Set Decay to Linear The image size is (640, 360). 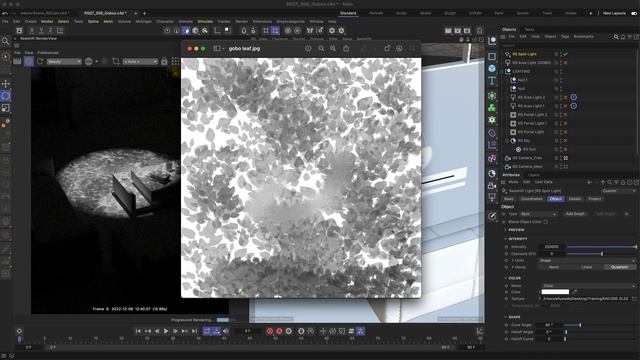[587, 267]
